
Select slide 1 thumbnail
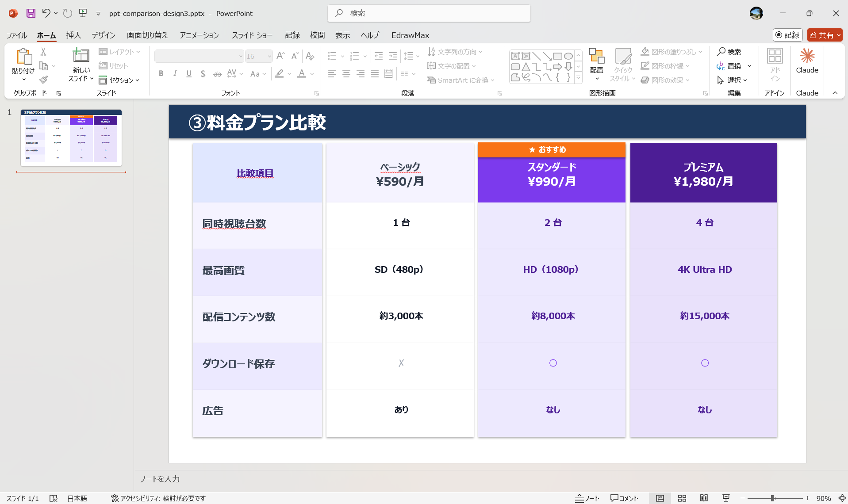[71, 137]
